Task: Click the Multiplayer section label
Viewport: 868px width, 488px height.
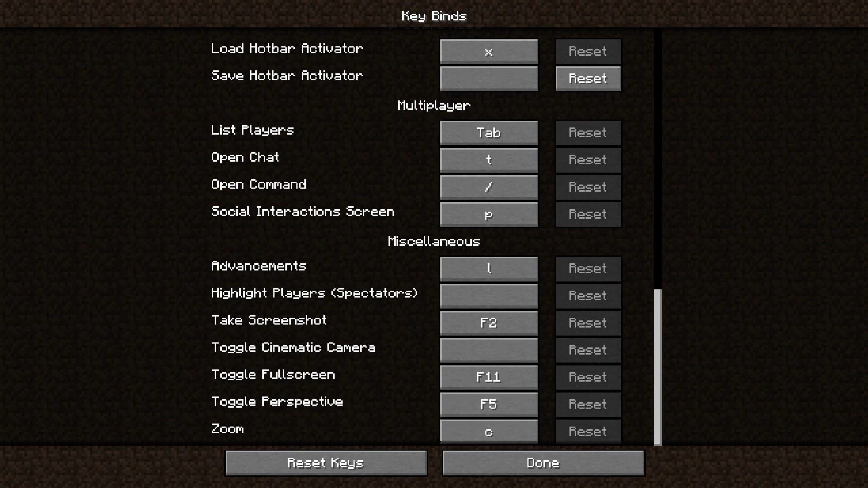Action: [434, 105]
